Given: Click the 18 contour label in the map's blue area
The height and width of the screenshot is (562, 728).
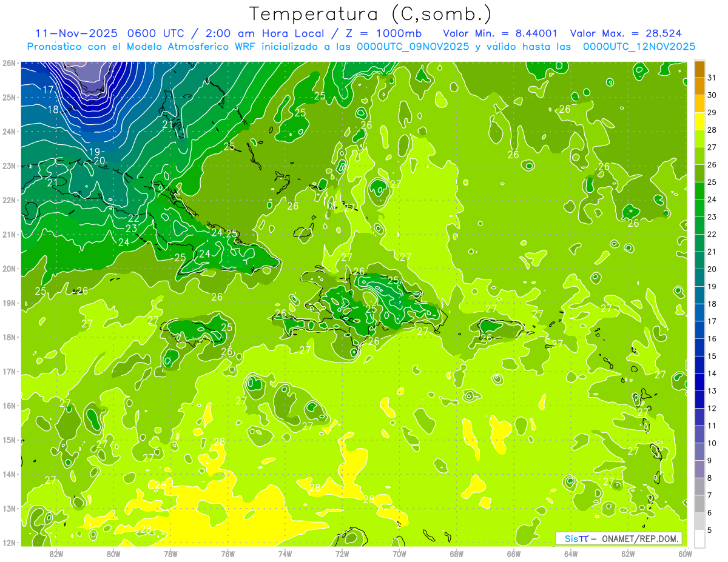Looking at the screenshot, I should coord(53,110).
